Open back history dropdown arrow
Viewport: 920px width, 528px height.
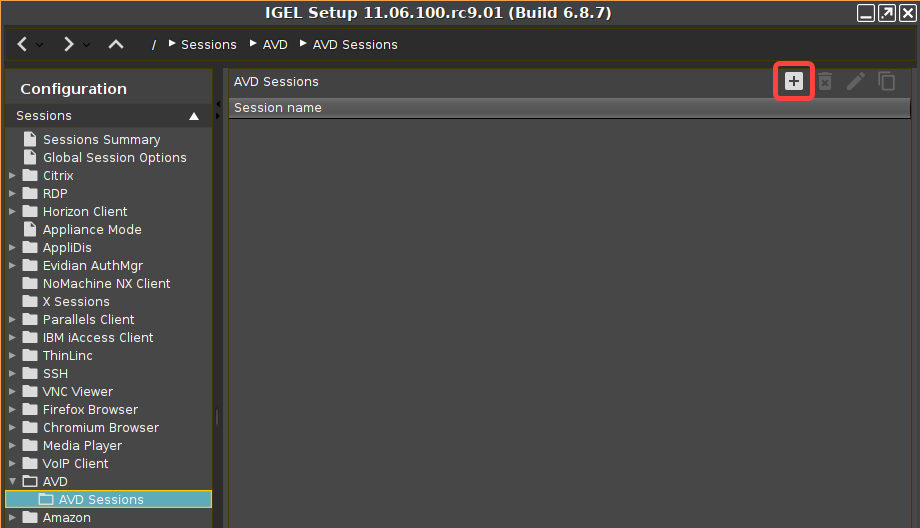click(x=40, y=45)
